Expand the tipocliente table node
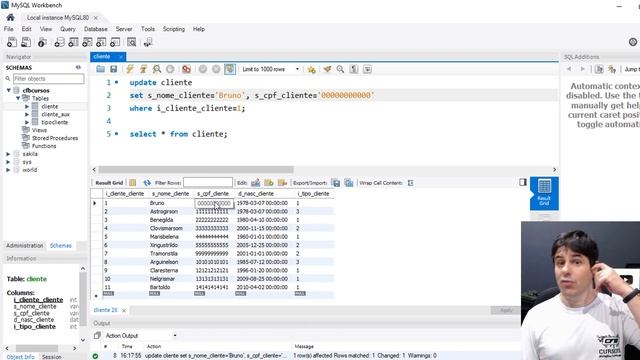The width and height of the screenshot is (640, 360). [x=27, y=122]
